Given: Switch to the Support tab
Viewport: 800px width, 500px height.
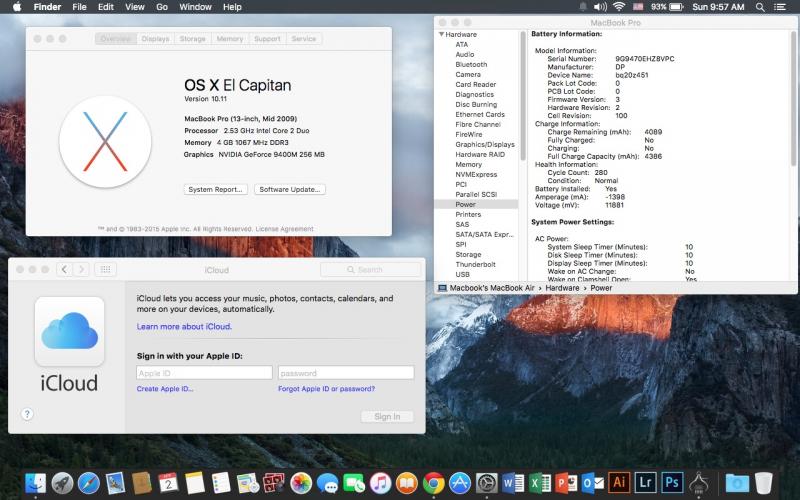Looking at the screenshot, I should [x=267, y=39].
